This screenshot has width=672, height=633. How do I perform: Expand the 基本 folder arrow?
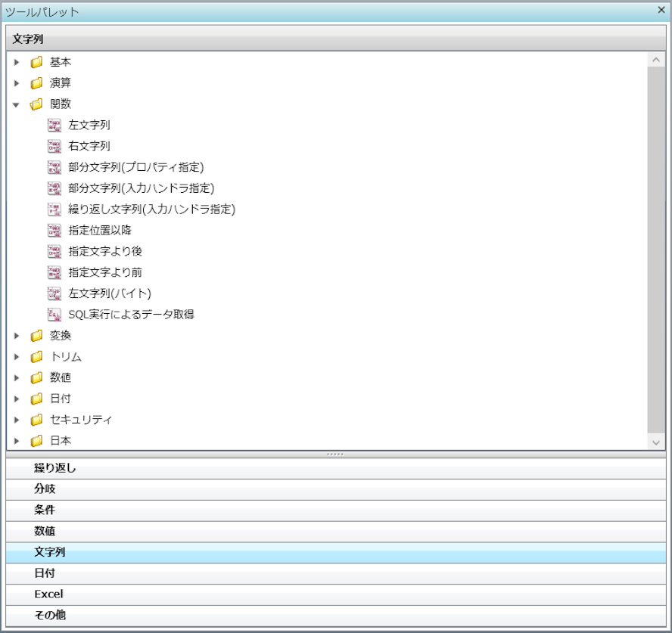[17, 62]
